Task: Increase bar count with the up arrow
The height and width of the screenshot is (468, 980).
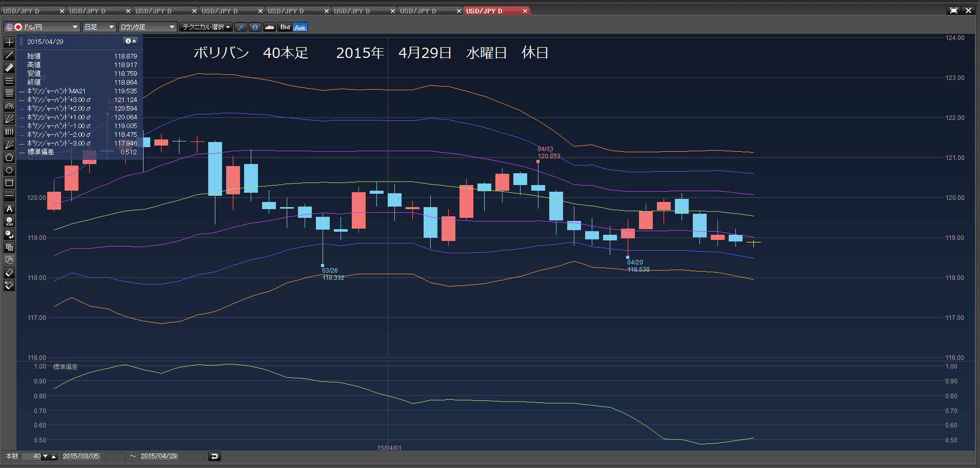Action: click(x=53, y=456)
